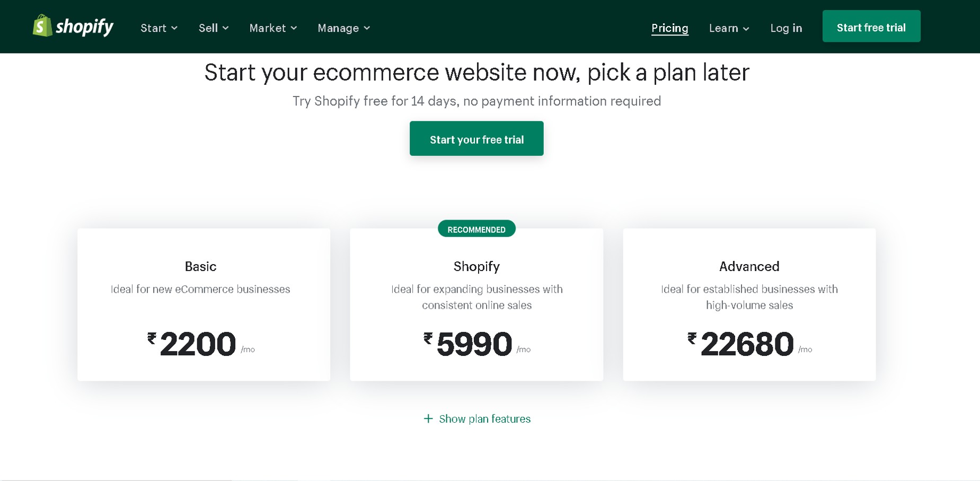
Task: Click the Shopify bag icon
Action: 41,26
